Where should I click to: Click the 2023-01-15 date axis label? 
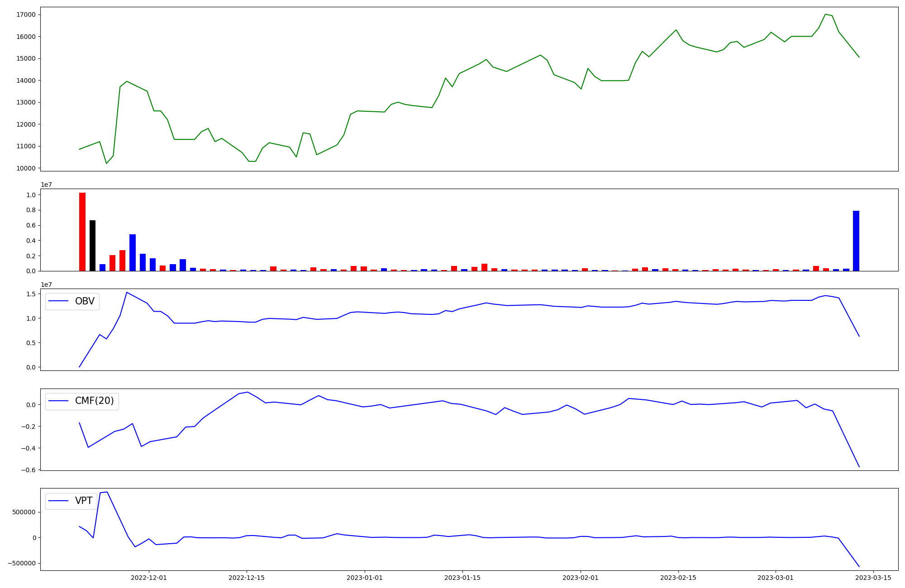pyautogui.click(x=462, y=578)
